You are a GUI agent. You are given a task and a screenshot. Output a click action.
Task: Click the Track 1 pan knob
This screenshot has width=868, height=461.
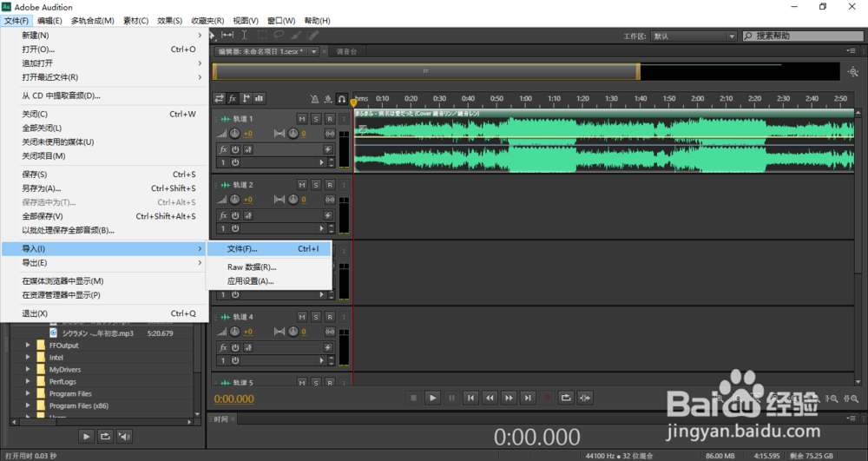tap(293, 134)
